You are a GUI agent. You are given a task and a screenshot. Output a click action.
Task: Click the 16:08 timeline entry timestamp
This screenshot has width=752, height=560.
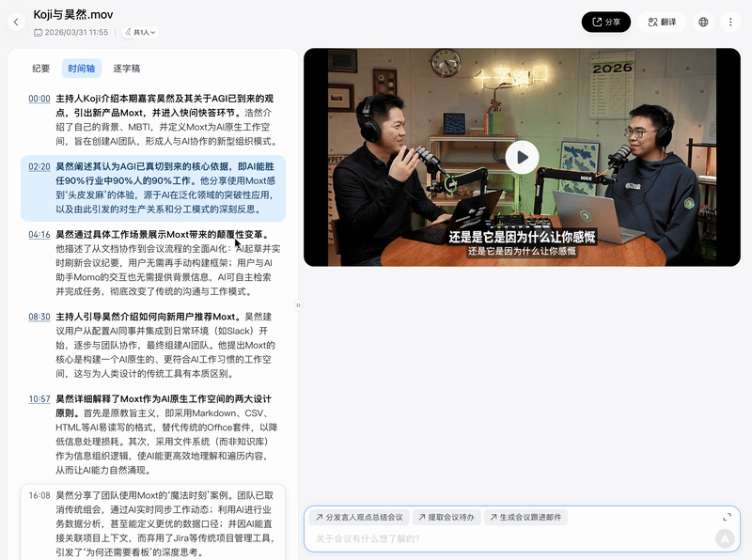click(x=39, y=495)
